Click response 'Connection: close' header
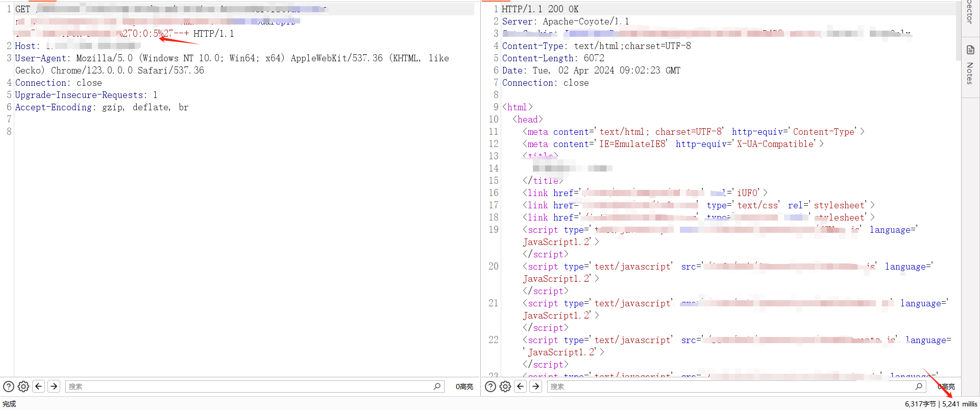Screen dimensions: 980x410 click(545, 83)
